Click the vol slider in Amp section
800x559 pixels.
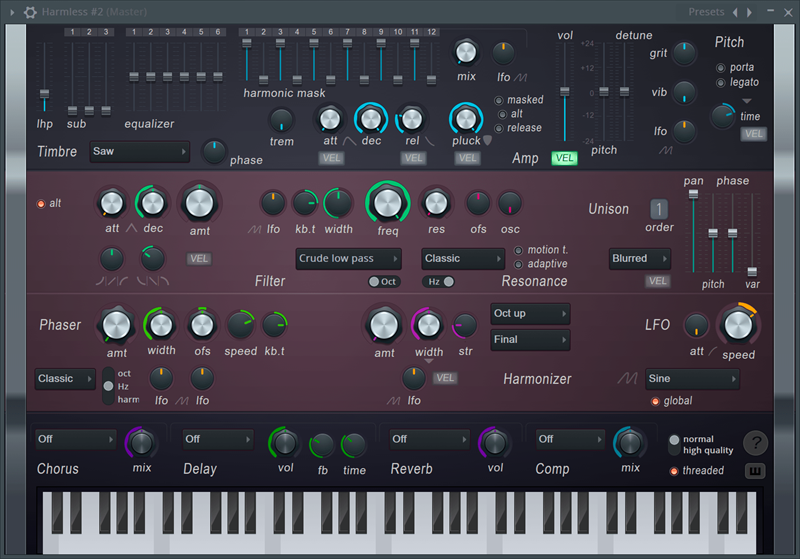(565, 92)
